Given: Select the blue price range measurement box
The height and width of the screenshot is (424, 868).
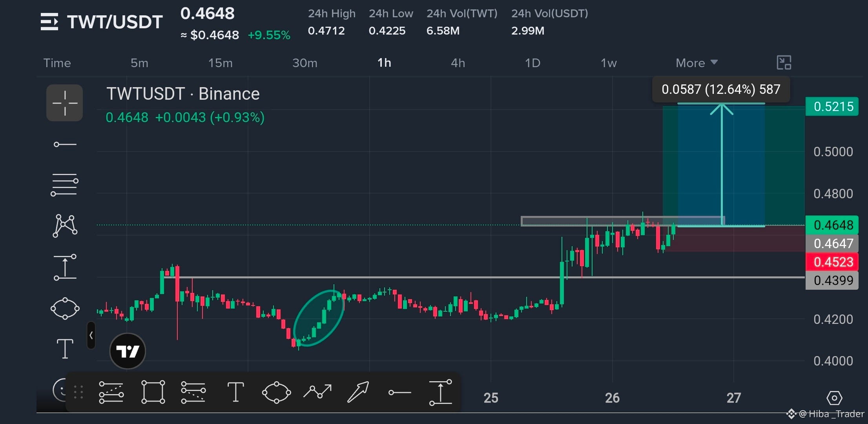Looking at the screenshot, I should [721, 165].
